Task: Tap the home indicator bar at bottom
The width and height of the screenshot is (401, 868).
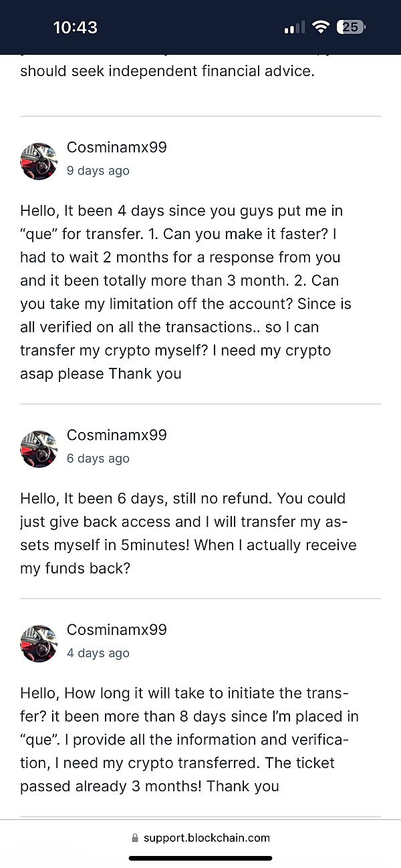Action: coord(200,858)
